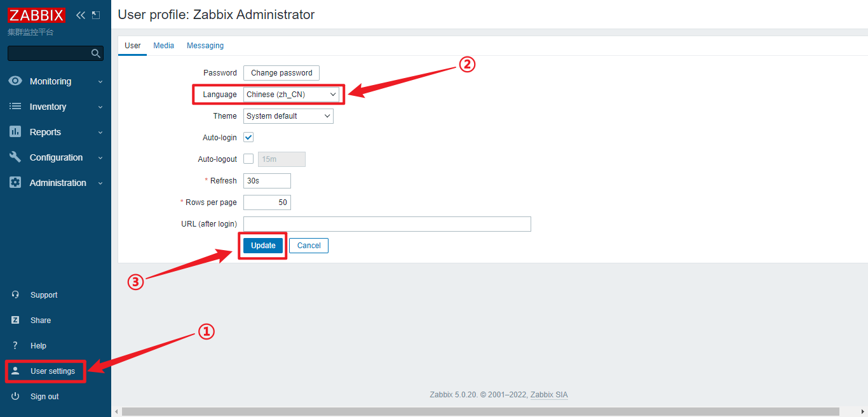Toggle sidebar hide/kiosk icon next to logo
The width and height of the screenshot is (868, 417).
[x=96, y=15]
